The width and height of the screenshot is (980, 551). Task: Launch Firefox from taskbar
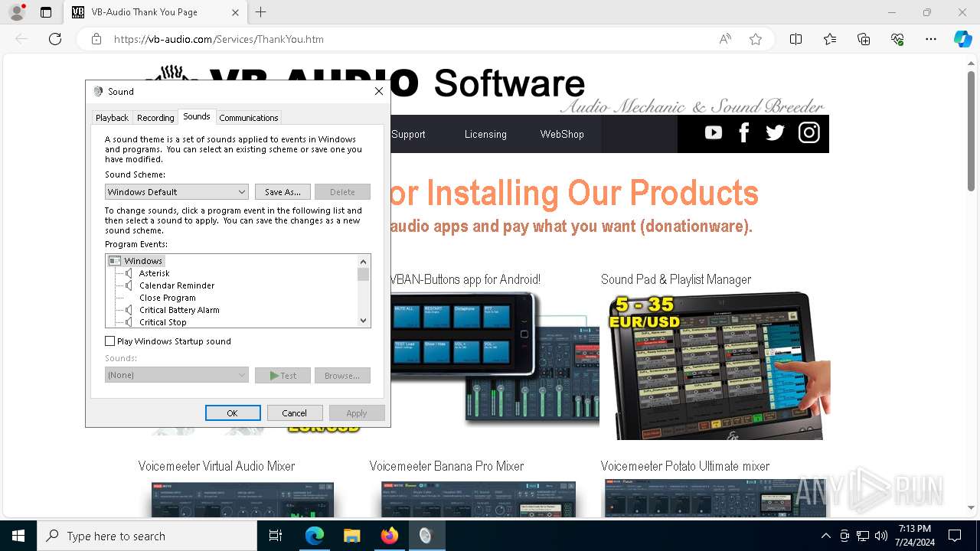pos(390,536)
